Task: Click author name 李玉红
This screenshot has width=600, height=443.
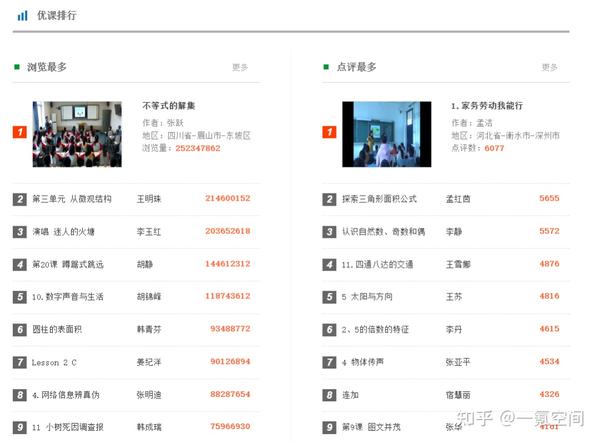Action: coord(149,232)
